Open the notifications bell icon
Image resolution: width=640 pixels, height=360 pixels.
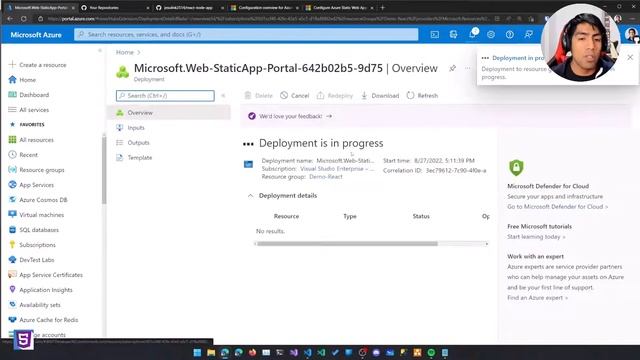pos(472,35)
